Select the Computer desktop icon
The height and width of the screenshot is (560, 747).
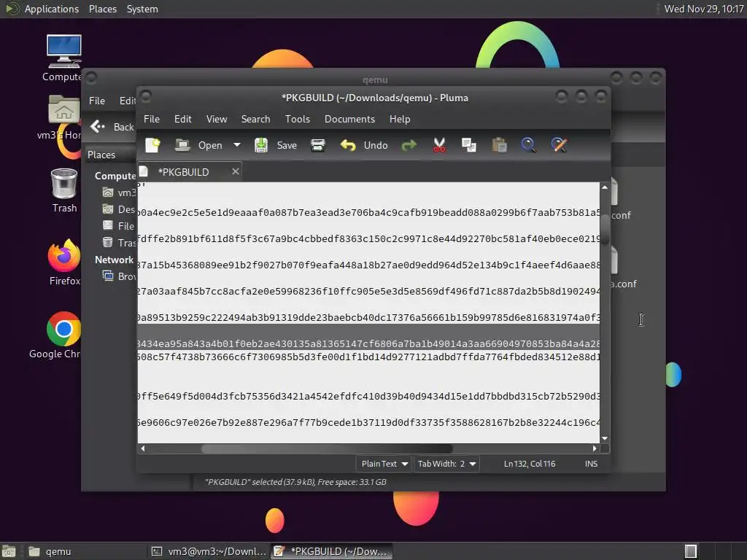pos(63,58)
